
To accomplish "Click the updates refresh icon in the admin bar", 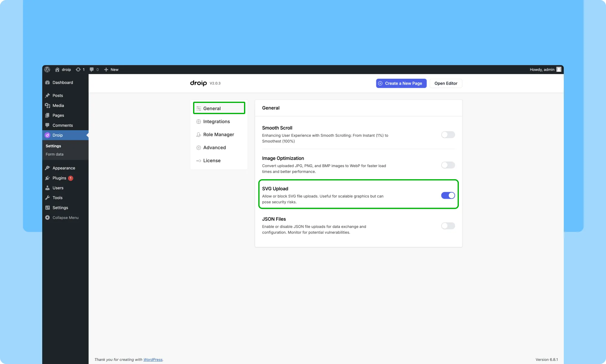I will (78, 69).
